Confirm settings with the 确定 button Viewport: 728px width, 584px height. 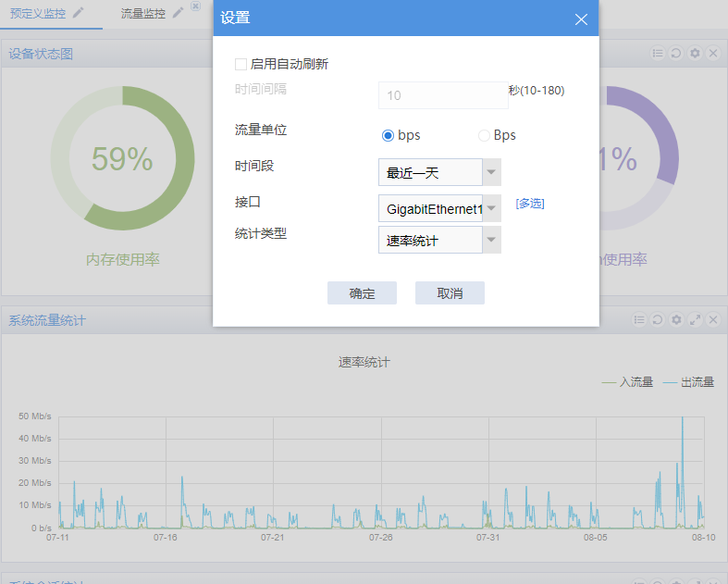(x=362, y=292)
